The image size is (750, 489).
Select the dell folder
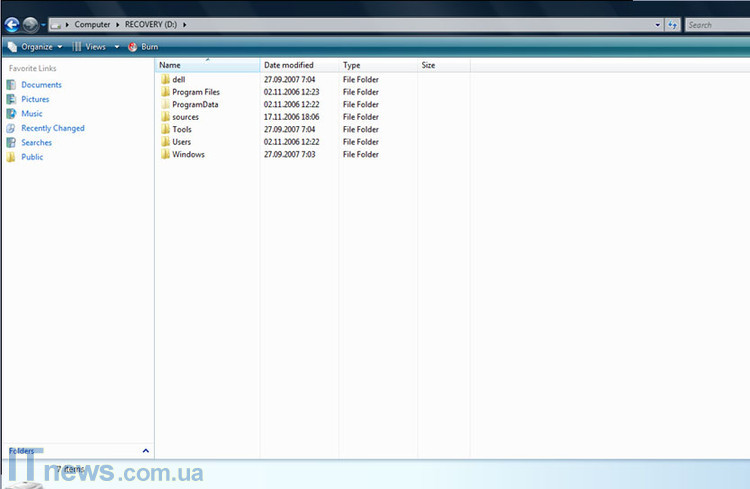click(x=178, y=79)
